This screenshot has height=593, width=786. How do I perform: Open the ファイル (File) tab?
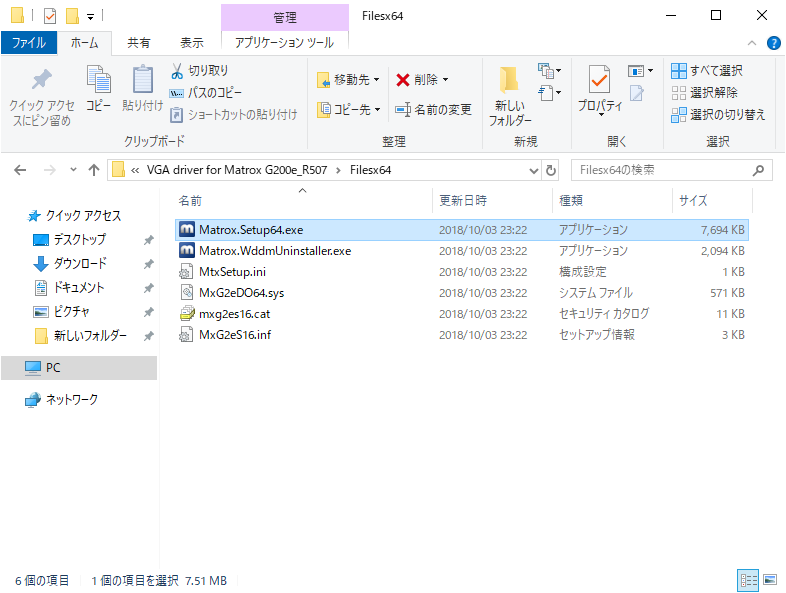(x=29, y=43)
